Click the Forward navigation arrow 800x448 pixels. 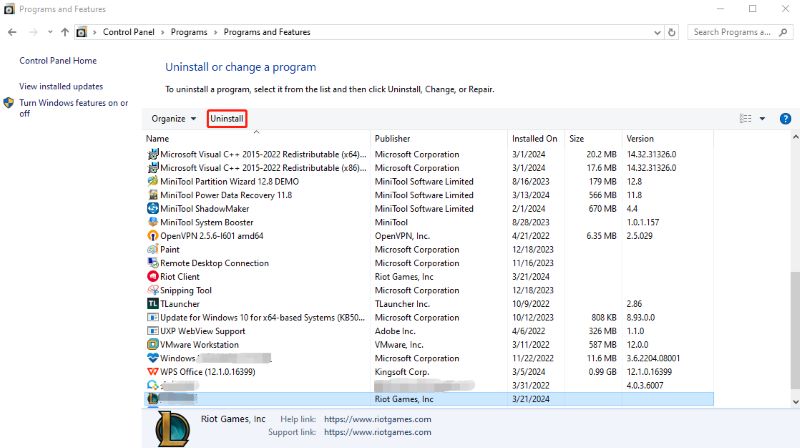click(x=33, y=32)
